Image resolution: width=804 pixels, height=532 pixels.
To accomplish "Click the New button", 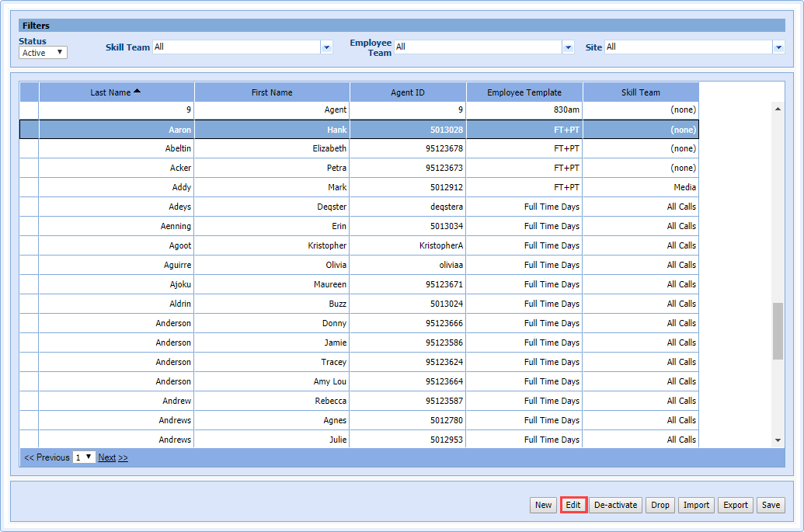I will coord(543,505).
